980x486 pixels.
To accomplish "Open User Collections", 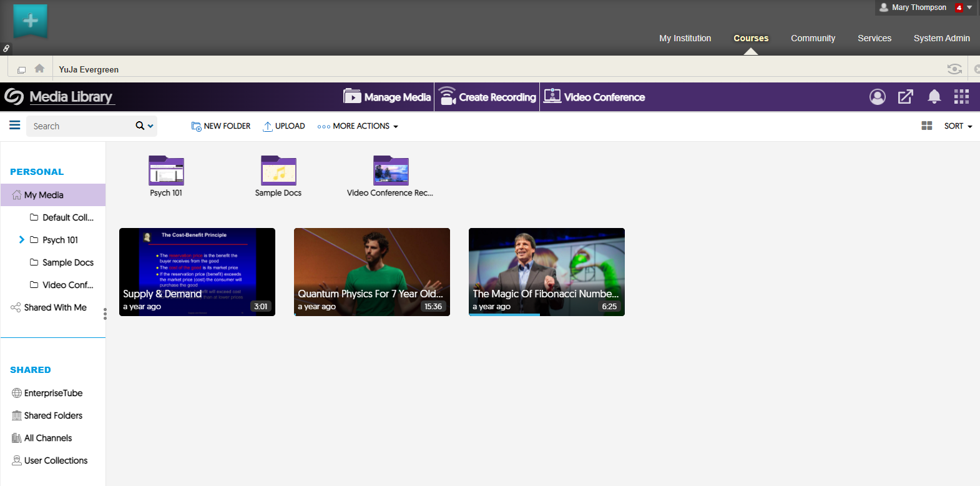I will [50, 460].
